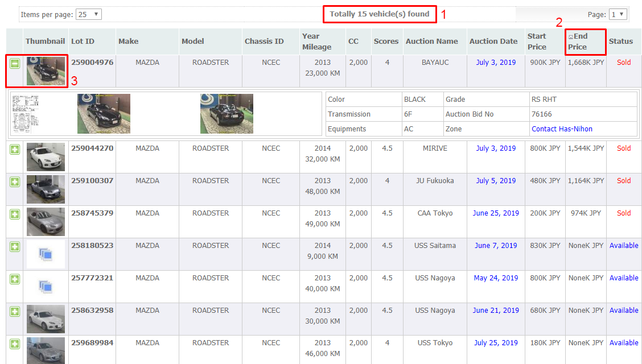
Task: Open the Page number dropdown
Action: [x=618, y=14]
